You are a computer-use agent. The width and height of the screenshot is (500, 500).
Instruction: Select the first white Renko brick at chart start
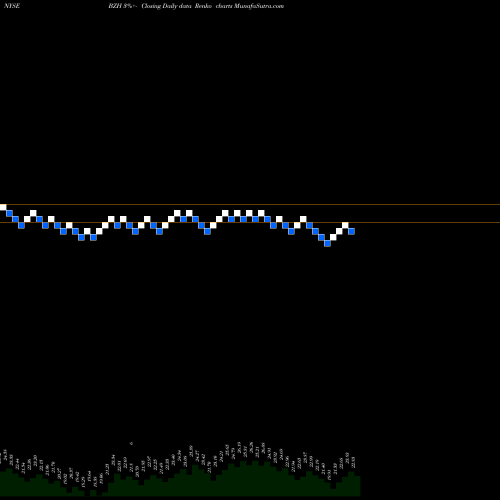[3, 207]
